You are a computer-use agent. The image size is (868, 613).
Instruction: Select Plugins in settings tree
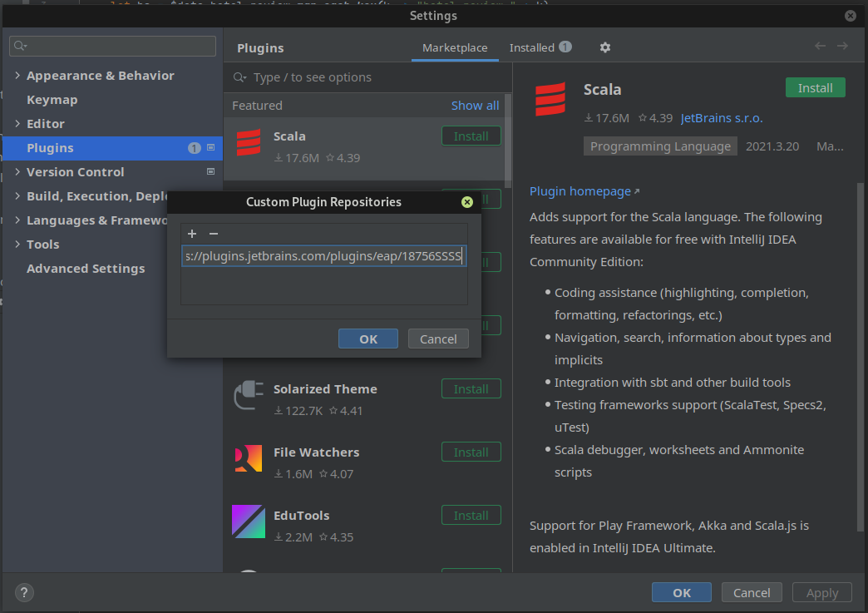coord(112,148)
